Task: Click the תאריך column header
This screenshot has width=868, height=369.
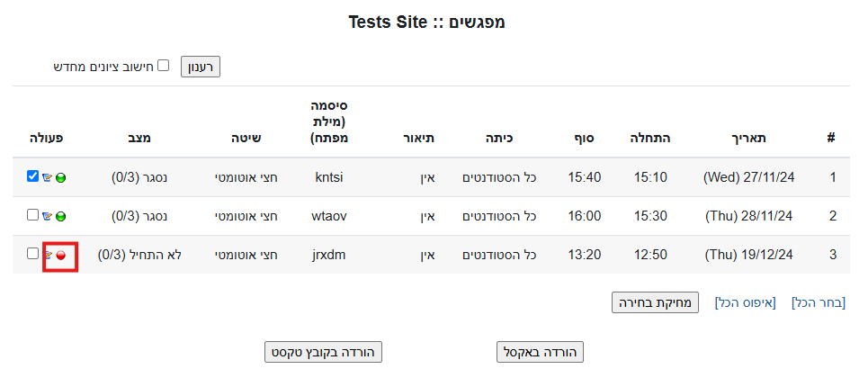Action: 747,139
